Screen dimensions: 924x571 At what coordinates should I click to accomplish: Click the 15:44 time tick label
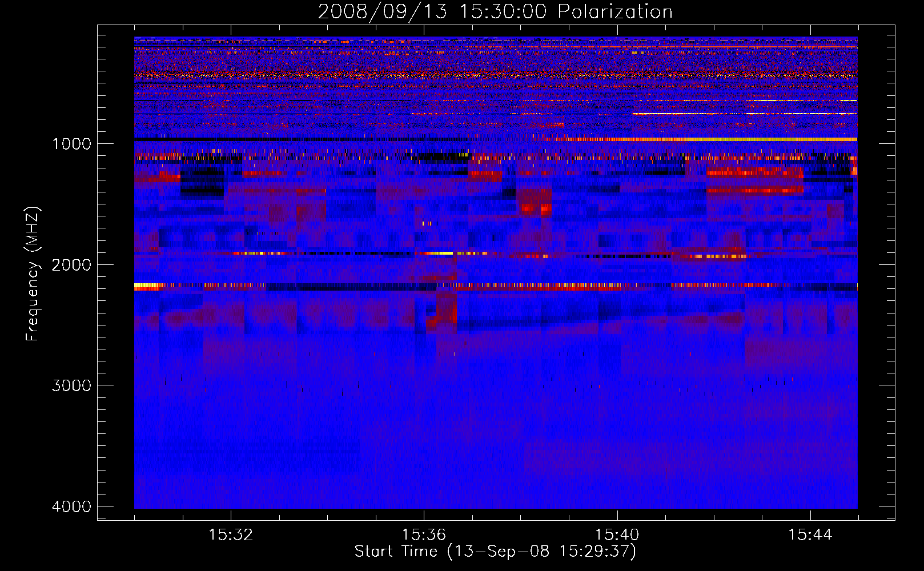[810, 535]
